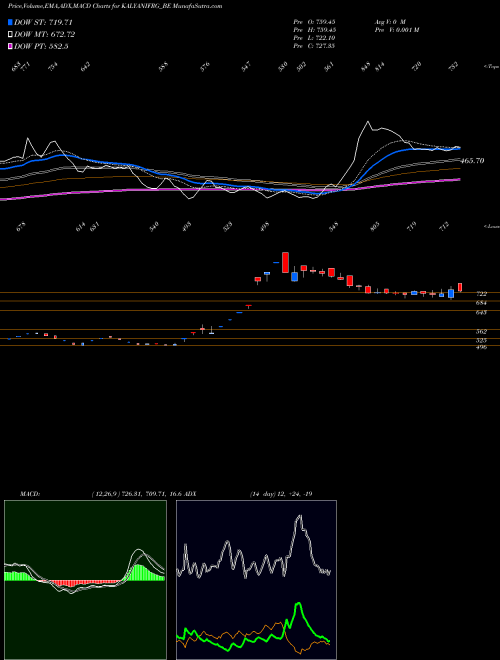
Task: Click the 523 price level label
Action: point(481,340)
